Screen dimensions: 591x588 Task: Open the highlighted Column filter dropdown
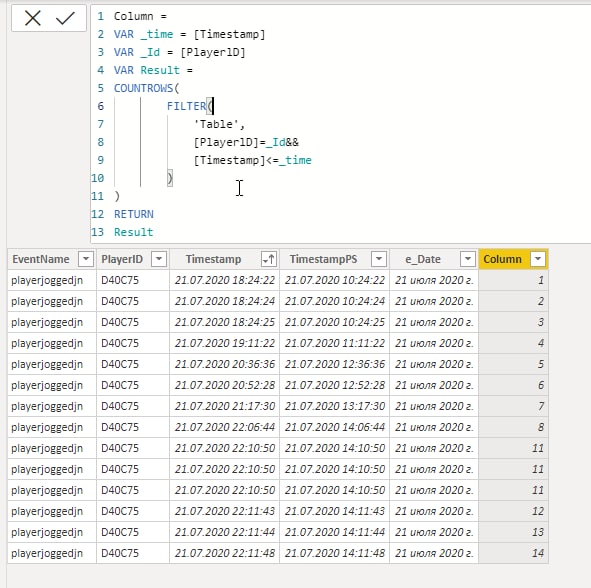538,259
